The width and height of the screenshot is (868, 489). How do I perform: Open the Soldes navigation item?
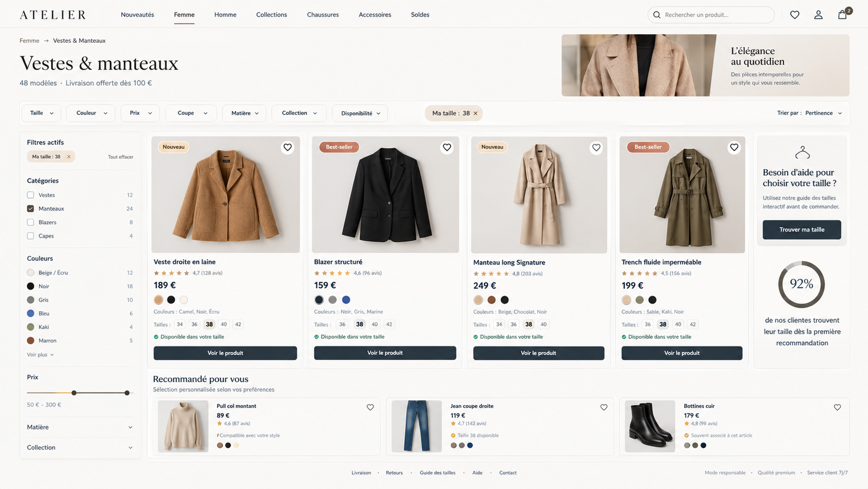click(420, 15)
